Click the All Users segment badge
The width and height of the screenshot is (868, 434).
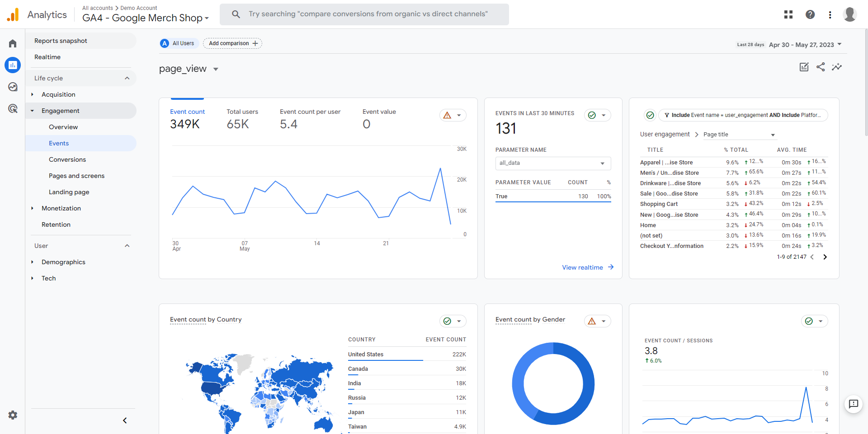(x=179, y=43)
